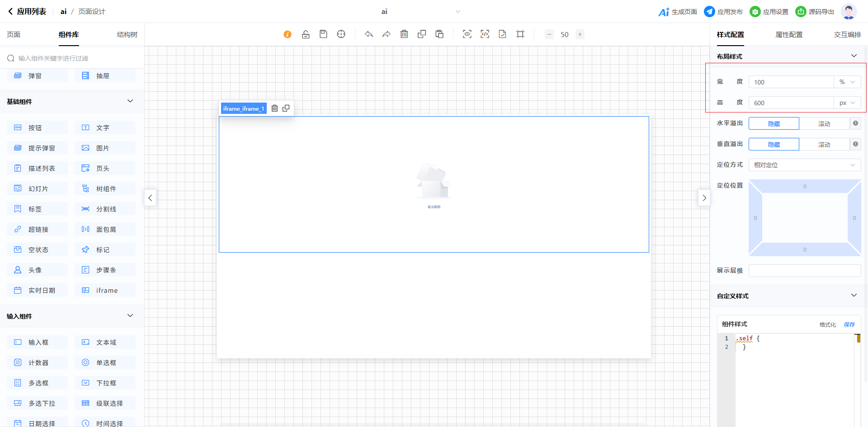Switch to the 结构树 tab
The image size is (868, 427).
coord(127,35)
